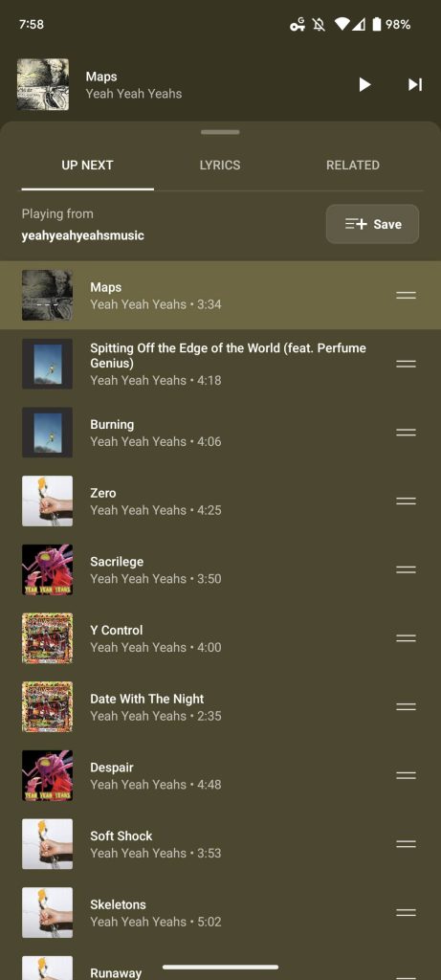Select the UP NEXT tab
Viewport: 441px width, 980px height.
point(87,165)
